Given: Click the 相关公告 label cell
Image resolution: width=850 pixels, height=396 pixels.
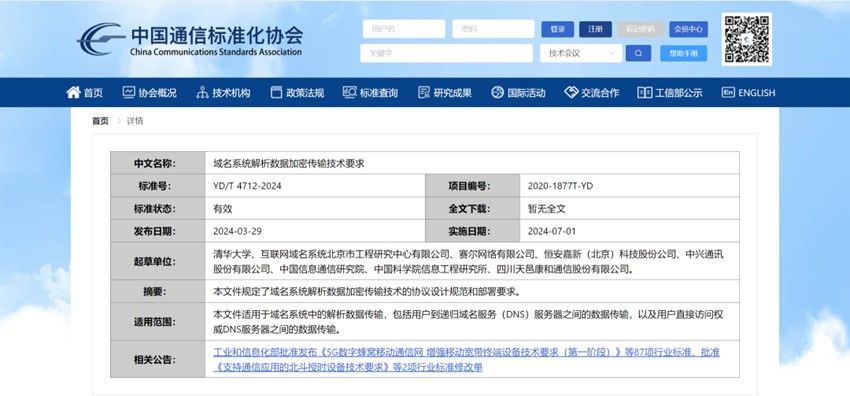Looking at the screenshot, I should (158, 359).
